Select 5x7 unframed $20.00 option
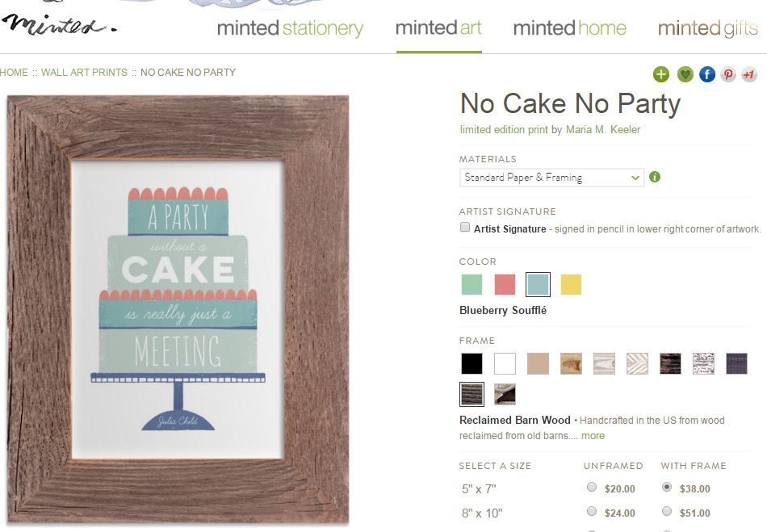The height and width of the screenshot is (532, 767). (x=592, y=487)
